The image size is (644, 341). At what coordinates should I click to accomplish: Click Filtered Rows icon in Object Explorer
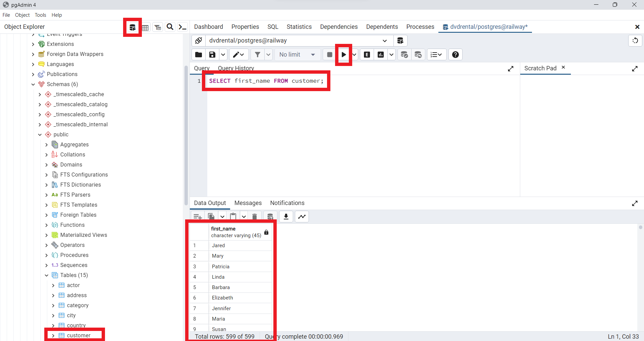point(158,27)
